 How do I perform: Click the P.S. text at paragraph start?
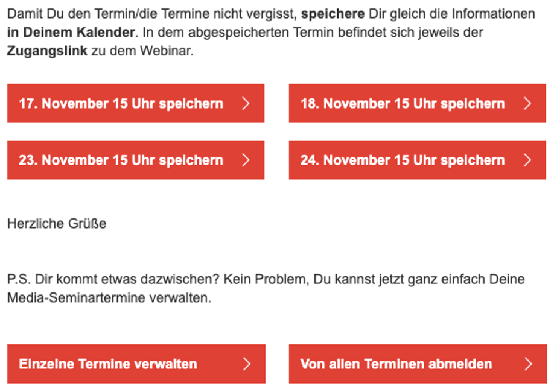tap(19, 279)
